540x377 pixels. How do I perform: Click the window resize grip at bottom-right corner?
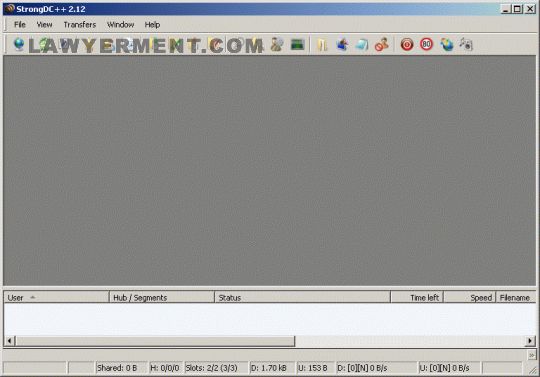pyautogui.click(x=532, y=370)
